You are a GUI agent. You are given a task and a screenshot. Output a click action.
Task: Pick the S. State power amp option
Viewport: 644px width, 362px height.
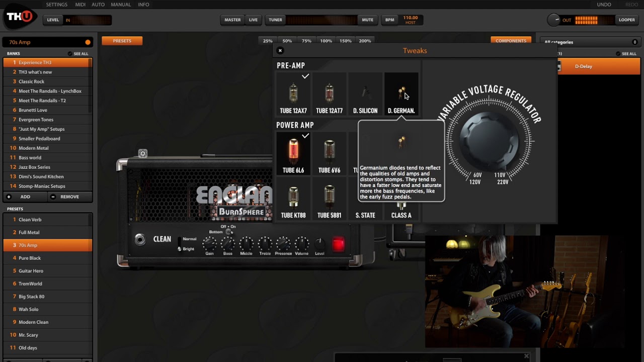point(365,215)
